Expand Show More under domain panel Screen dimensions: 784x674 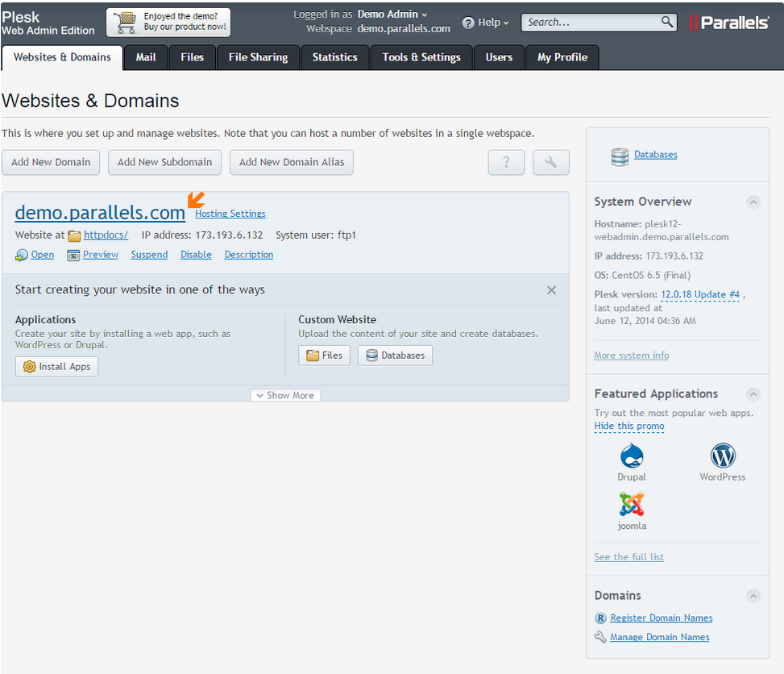285,395
